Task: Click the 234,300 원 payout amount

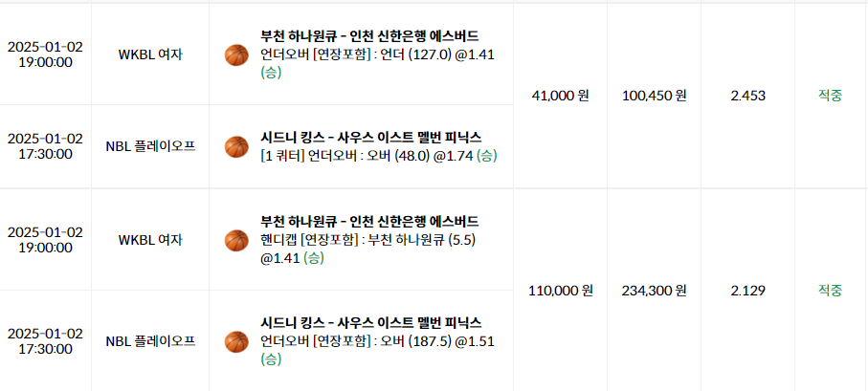Action: (x=655, y=291)
